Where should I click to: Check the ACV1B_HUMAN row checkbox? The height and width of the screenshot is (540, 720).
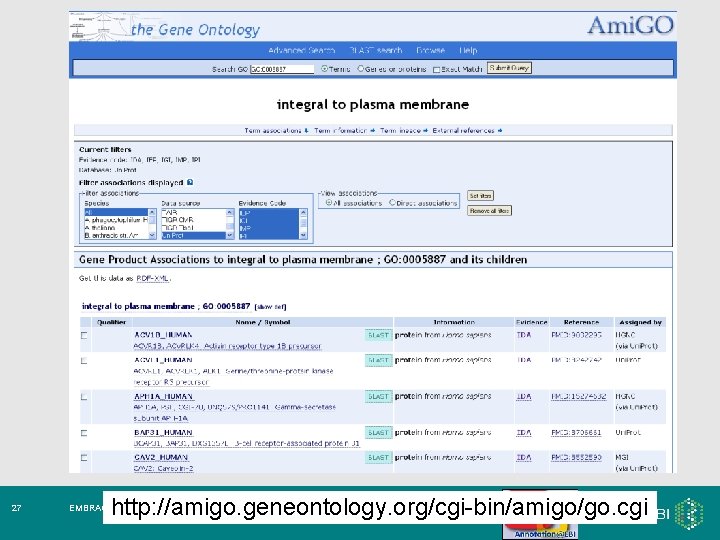coord(84,335)
